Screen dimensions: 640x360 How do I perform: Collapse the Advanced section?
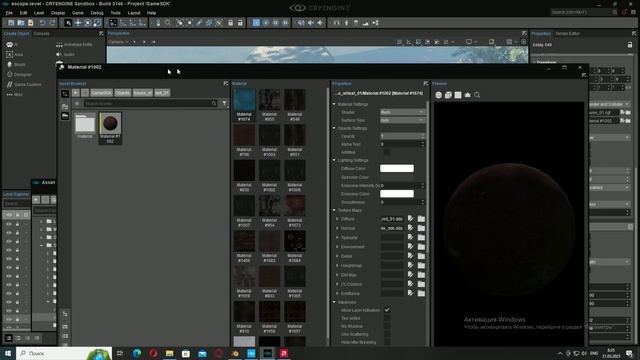pyautogui.click(x=334, y=302)
